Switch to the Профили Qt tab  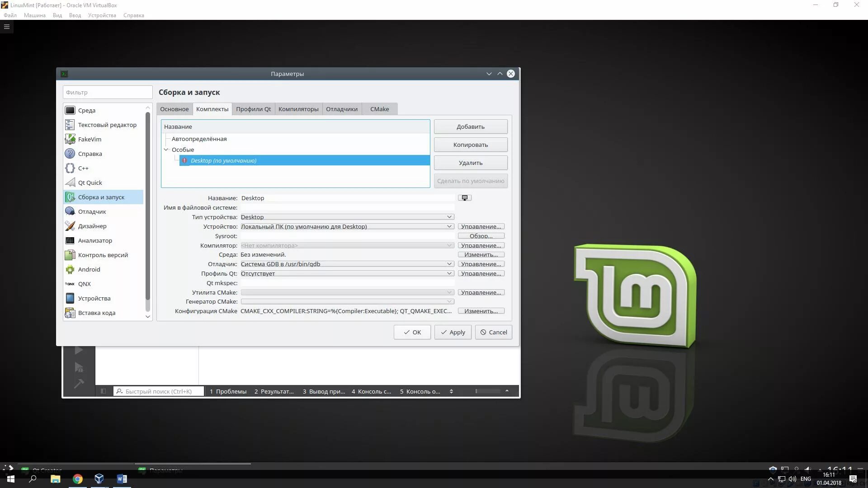254,109
